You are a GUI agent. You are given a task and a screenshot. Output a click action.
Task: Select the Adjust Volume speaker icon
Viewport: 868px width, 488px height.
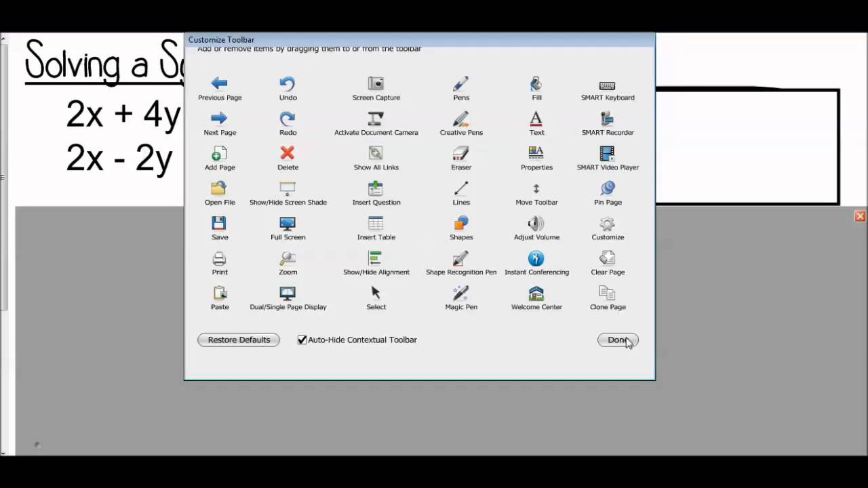pyautogui.click(x=536, y=223)
